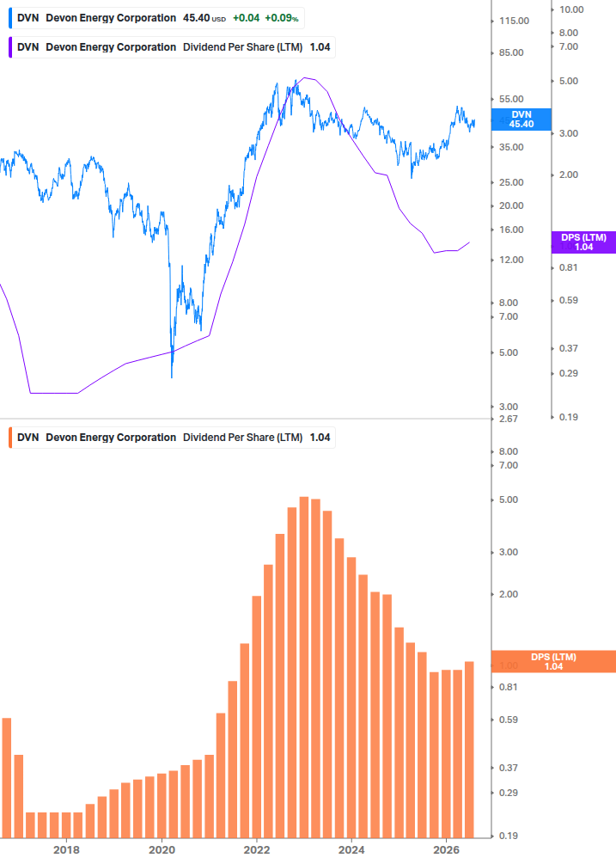
Task: Click the 25.00 tick on the price axis
Action: click(x=511, y=182)
